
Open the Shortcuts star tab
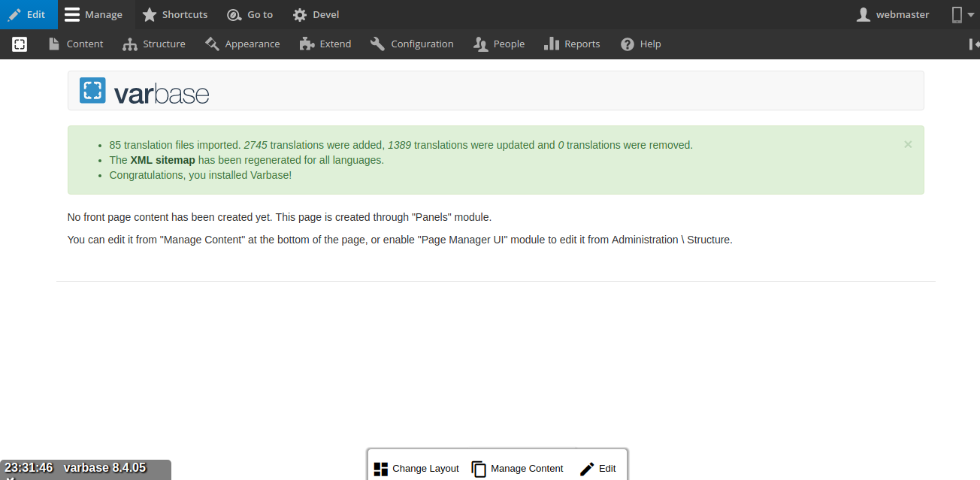click(x=175, y=14)
